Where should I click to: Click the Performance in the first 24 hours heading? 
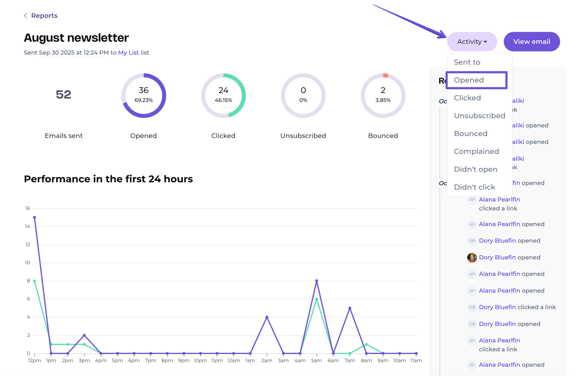(x=108, y=179)
